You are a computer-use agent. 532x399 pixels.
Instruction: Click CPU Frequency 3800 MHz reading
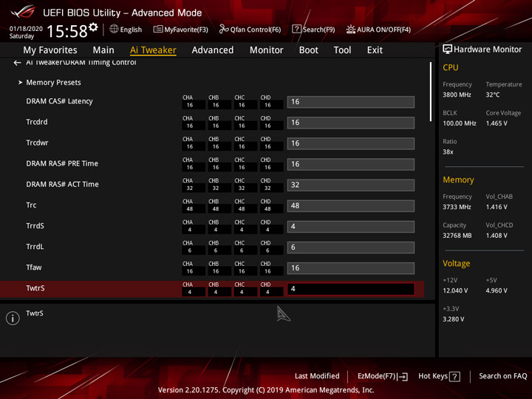457,95
